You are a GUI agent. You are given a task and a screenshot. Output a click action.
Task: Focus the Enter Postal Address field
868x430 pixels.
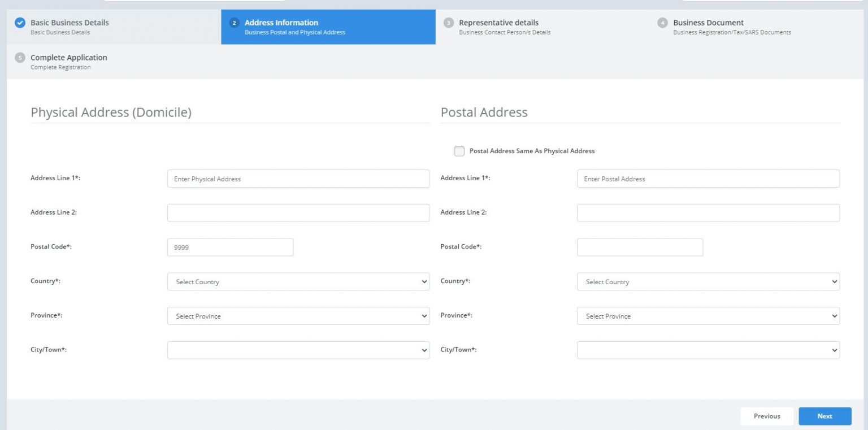point(708,179)
